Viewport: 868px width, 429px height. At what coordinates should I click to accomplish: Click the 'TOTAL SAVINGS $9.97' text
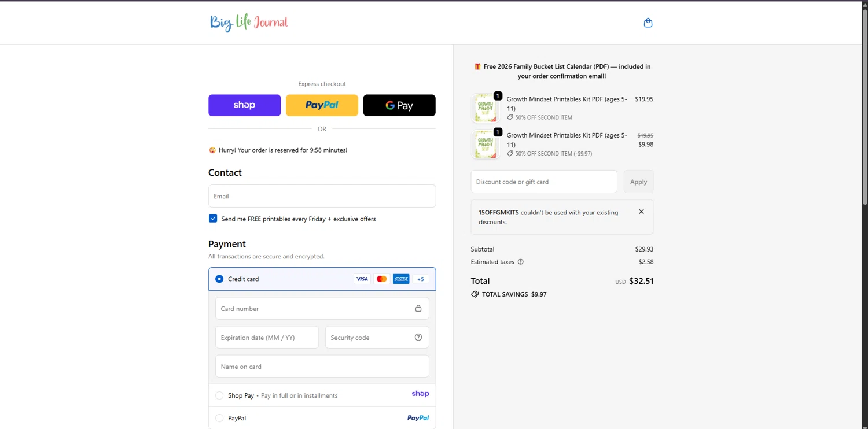coord(514,294)
